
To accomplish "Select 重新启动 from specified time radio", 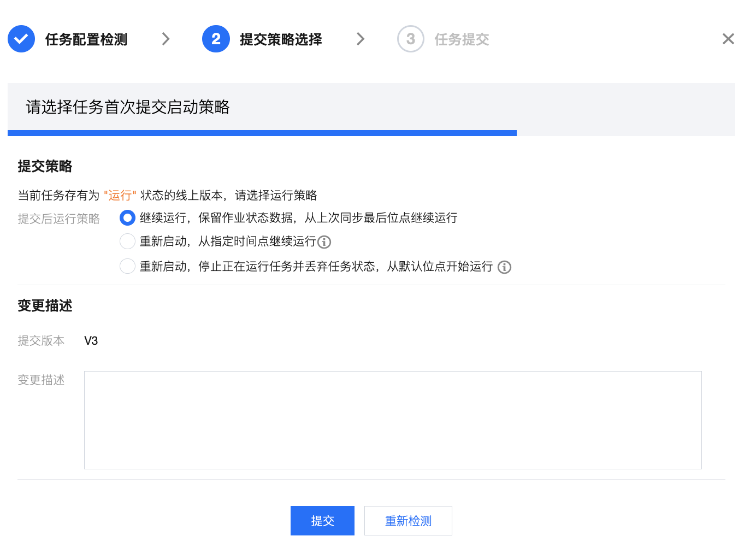I will pyautogui.click(x=127, y=241).
